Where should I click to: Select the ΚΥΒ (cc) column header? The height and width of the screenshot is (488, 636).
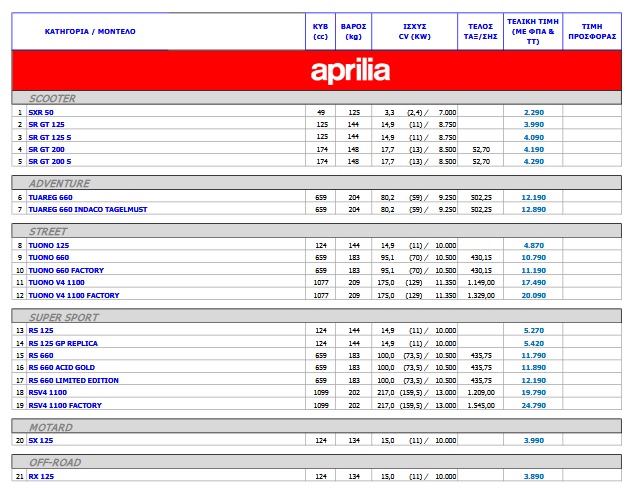tap(320, 32)
